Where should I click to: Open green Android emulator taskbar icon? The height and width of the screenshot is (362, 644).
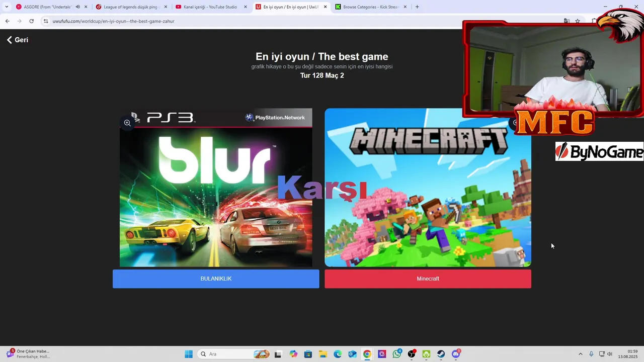(x=426, y=354)
